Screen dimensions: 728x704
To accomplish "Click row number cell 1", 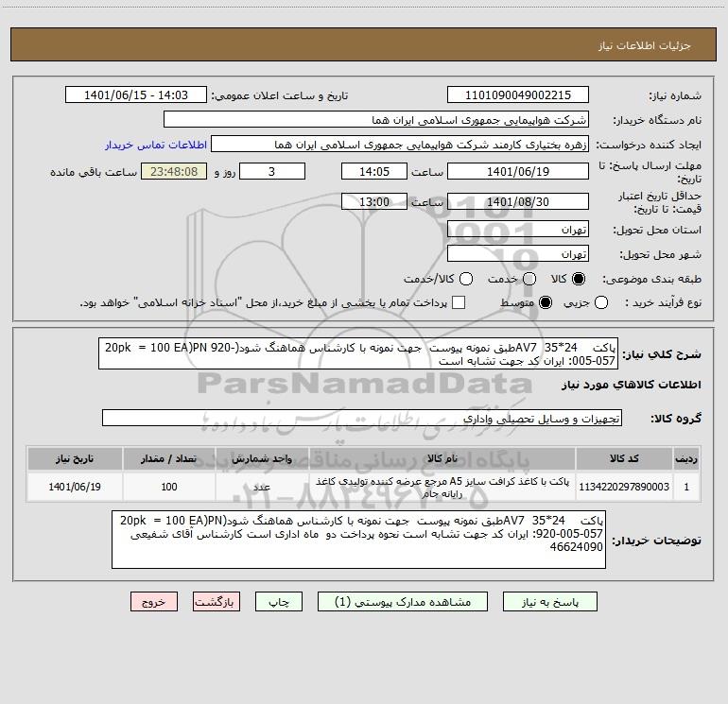I will pyautogui.click(x=686, y=487).
